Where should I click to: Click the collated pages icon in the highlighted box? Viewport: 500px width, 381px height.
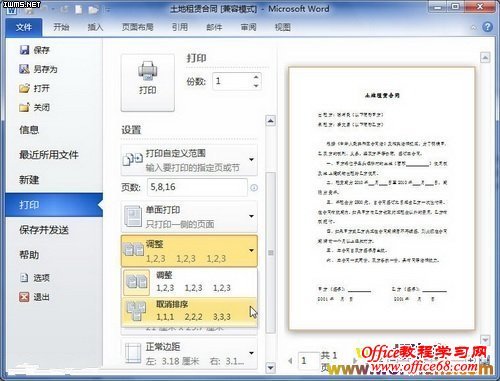[133, 250]
